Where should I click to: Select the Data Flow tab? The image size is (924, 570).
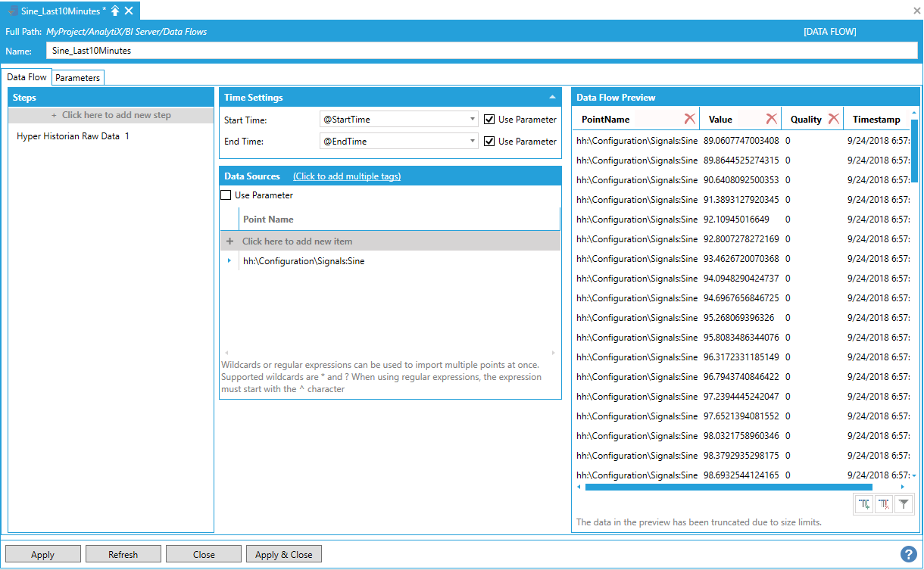click(27, 77)
